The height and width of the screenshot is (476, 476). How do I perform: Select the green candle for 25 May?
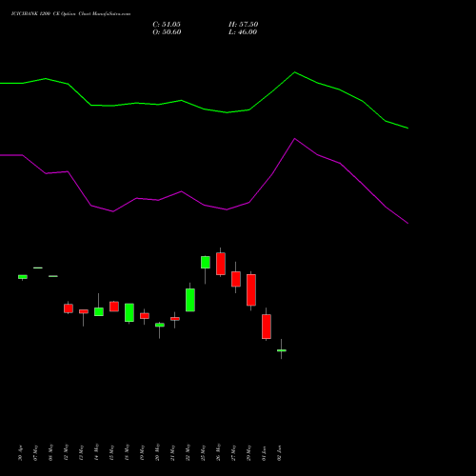click(206, 263)
